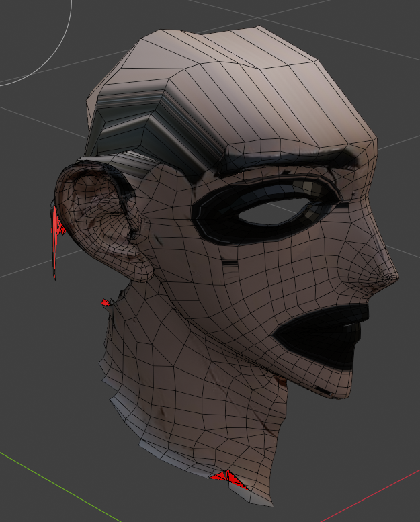
Task: Select the earlobe at the ear's bottom
Action: [x=142, y=272]
